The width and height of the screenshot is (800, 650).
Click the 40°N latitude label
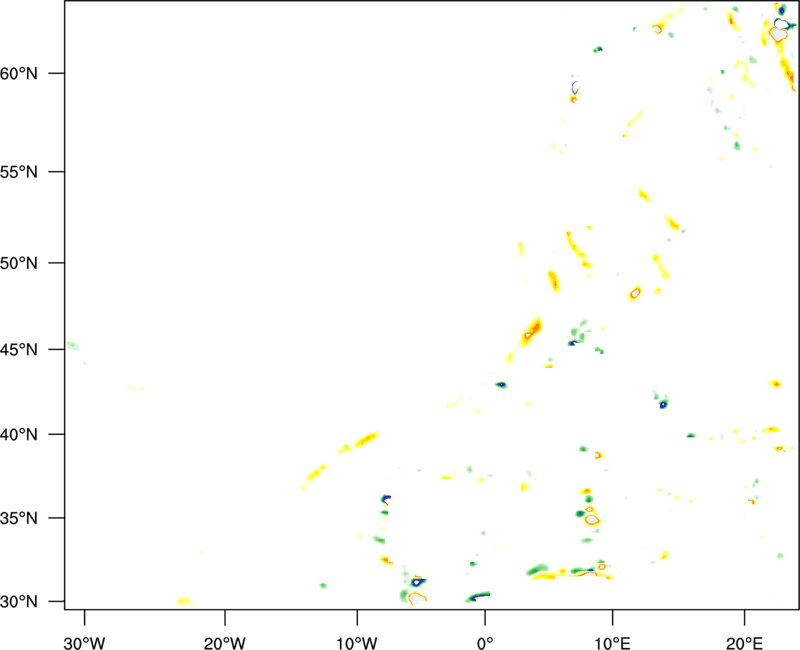[x=18, y=435]
